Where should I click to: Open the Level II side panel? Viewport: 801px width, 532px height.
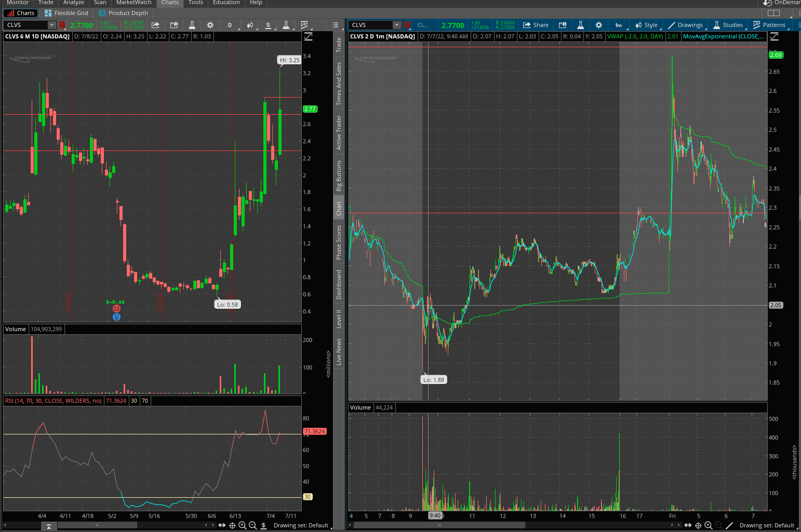(x=339, y=319)
